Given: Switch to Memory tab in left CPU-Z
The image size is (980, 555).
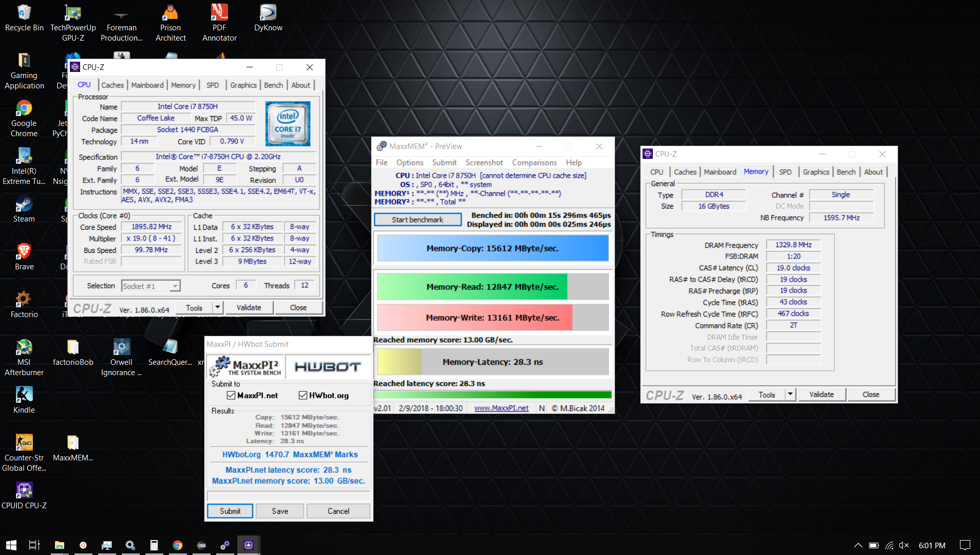Looking at the screenshot, I should pos(183,85).
